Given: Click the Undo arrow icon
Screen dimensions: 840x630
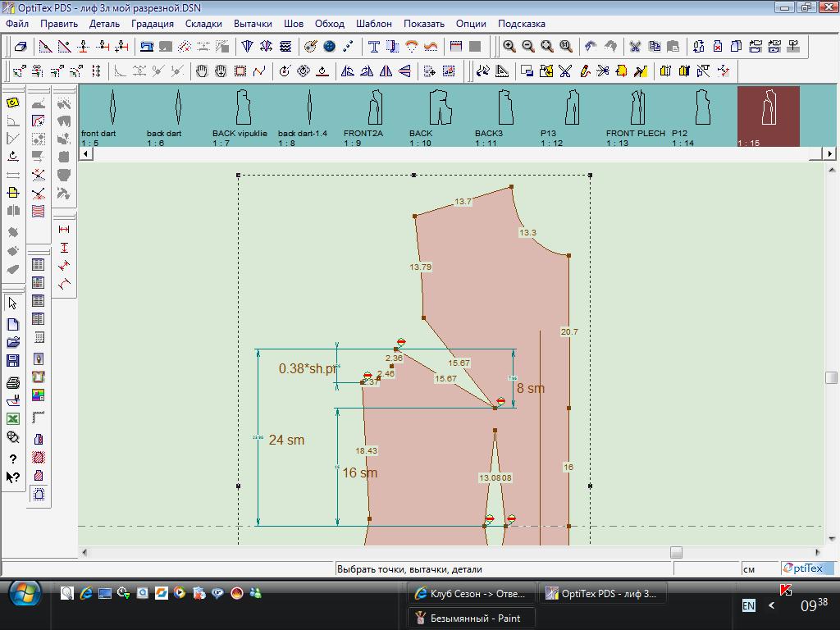Looking at the screenshot, I should coord(591,47).
